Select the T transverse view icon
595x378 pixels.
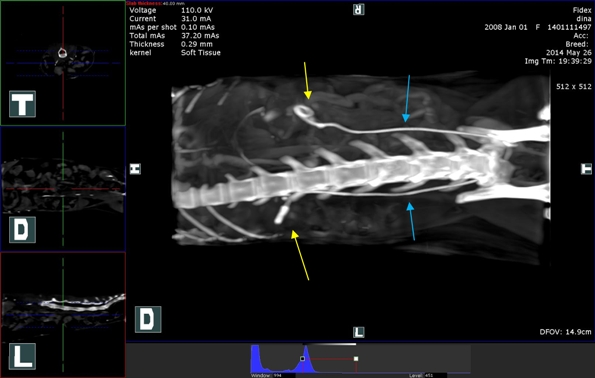[x=22, y=104]
